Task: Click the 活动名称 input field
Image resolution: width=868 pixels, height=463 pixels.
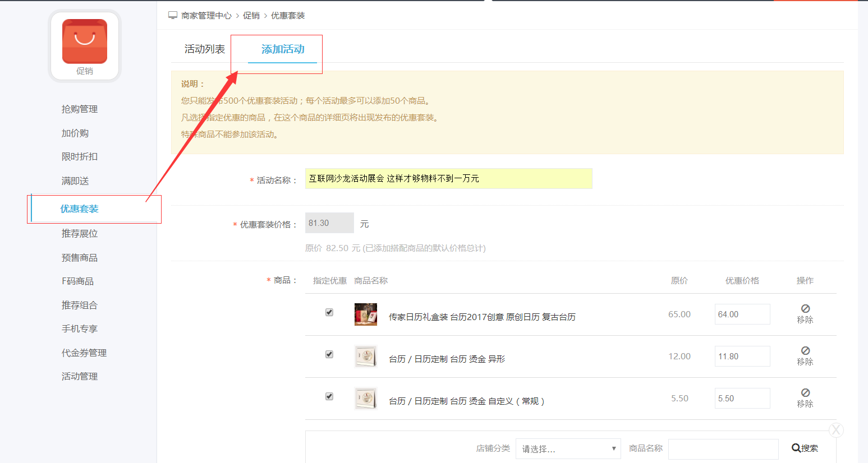Action: point(449,178)
